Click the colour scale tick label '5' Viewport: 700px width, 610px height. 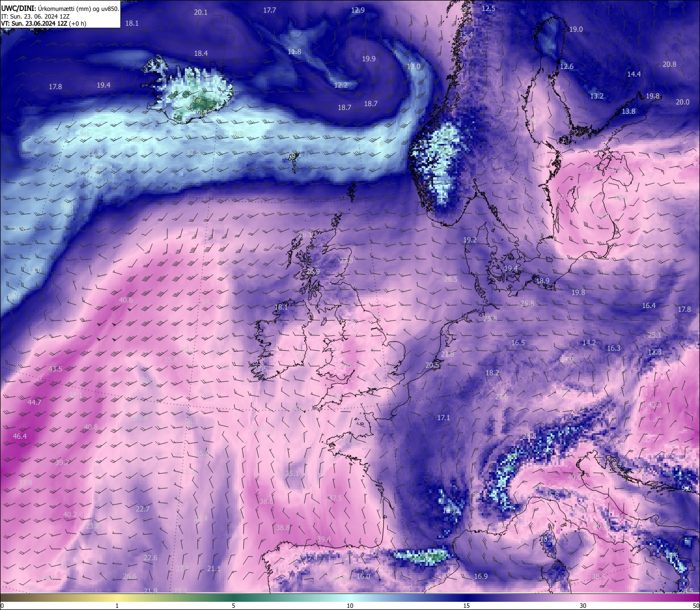pyautogui.click(x=234, y=606)
